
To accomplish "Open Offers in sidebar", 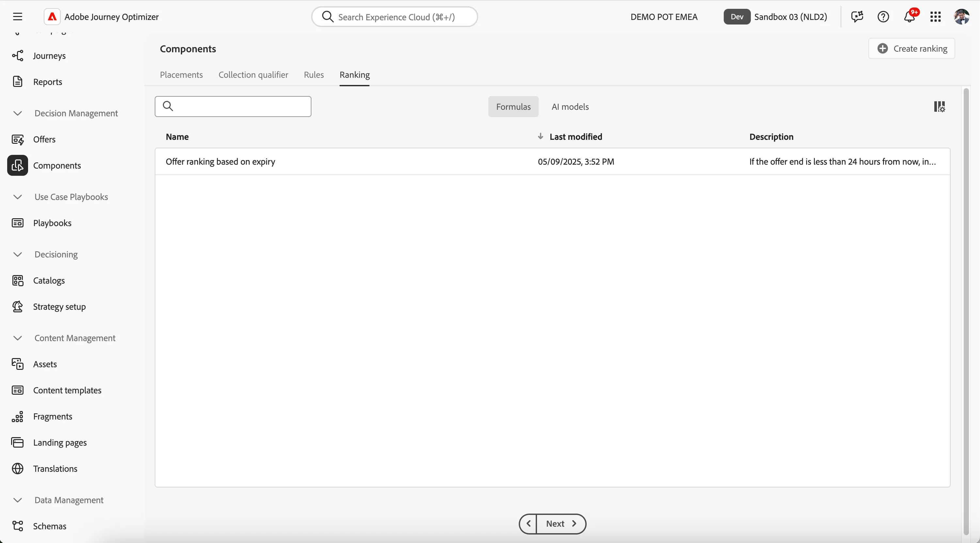I will click(44, 140).
